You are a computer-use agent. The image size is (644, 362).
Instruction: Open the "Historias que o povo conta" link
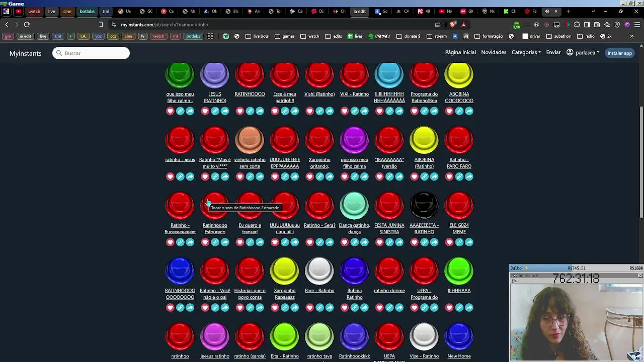coord(250,294)
